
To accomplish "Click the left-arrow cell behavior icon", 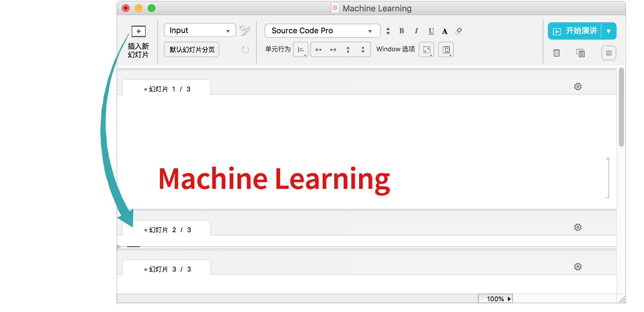I will [318, 50].
